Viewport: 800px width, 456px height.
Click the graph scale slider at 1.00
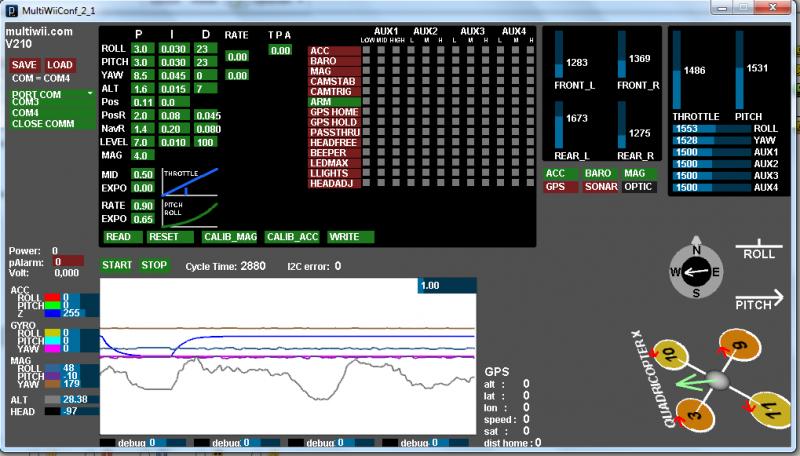[447, 286]
